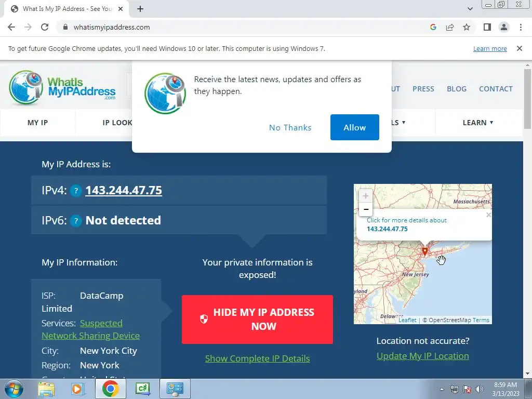
Task: Open the control panel taskbar icon
Action: pos(175,389)
